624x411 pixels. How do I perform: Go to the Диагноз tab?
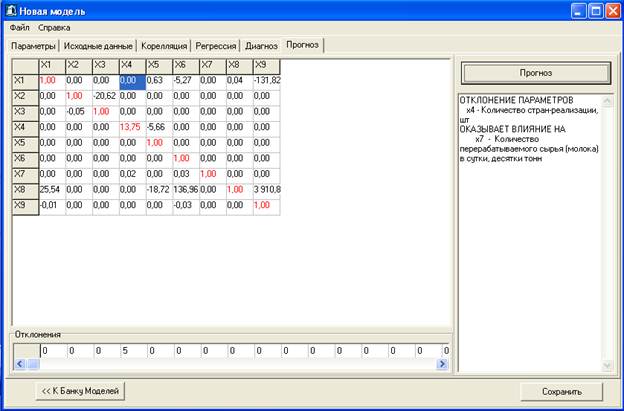(x=261, y=46)
